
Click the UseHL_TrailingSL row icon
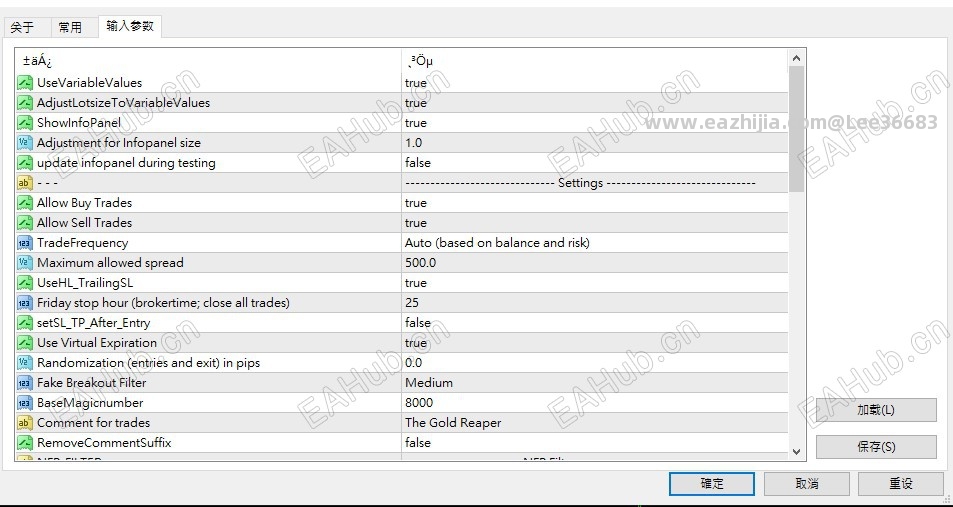pyautogui.click(x=25, y=283)
